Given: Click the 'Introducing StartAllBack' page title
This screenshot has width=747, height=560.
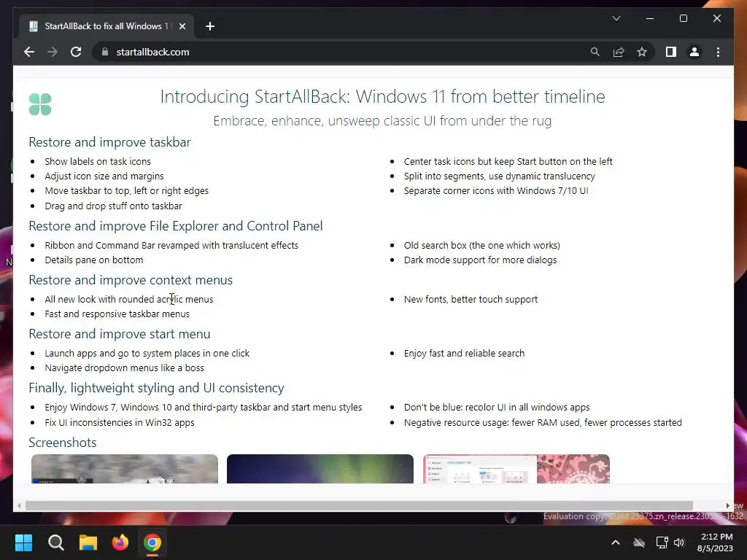Looking at the screenshot, I should coord(382,97).
